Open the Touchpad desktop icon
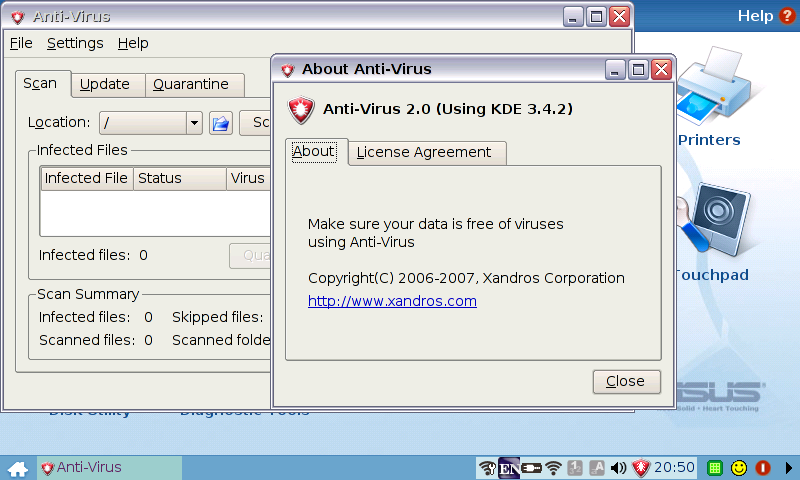The height and width of the screenshot is (480, 800). 712,232
